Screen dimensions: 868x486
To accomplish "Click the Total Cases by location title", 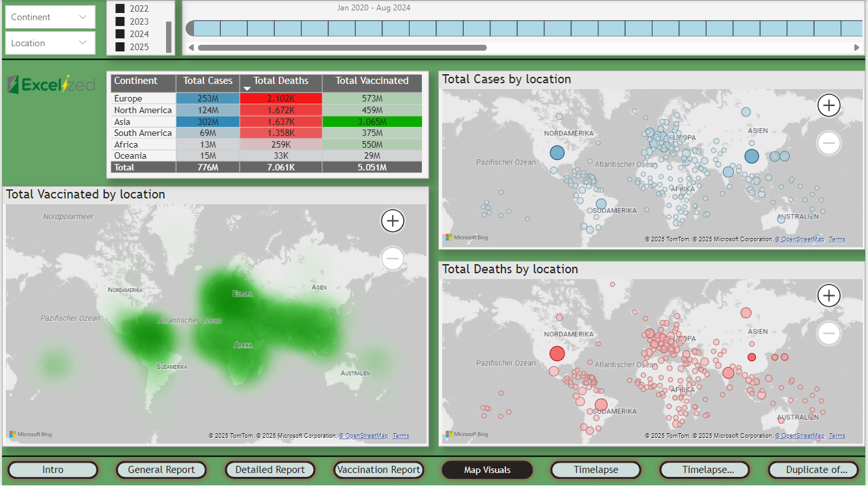I will (x=507, y=79).
